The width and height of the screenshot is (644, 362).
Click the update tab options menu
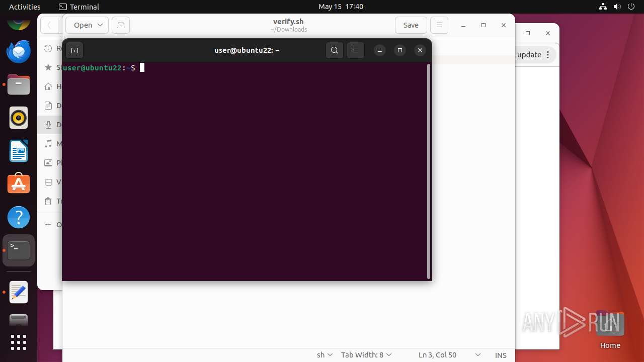pos(548,55)
